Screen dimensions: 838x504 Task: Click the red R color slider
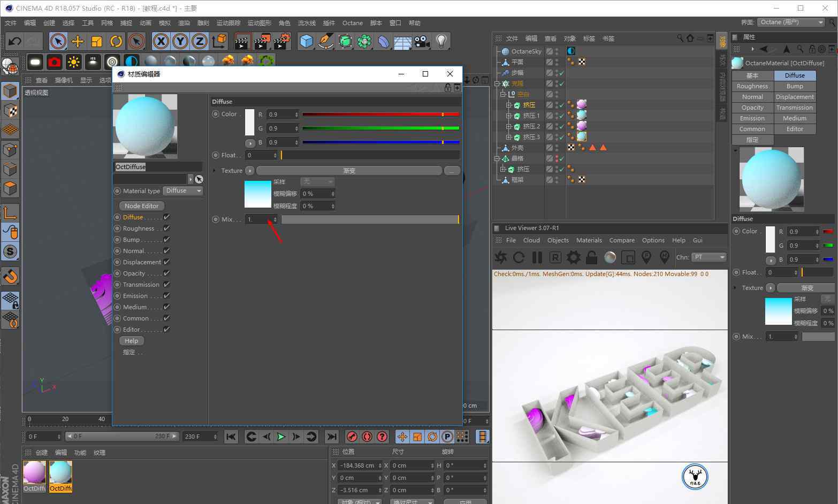click(380, 114)
